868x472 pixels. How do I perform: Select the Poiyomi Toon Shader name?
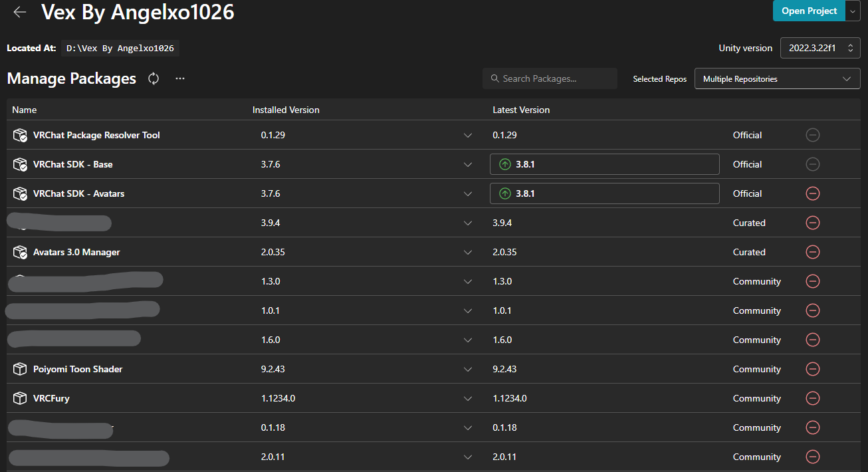click(x=78, y=369)
